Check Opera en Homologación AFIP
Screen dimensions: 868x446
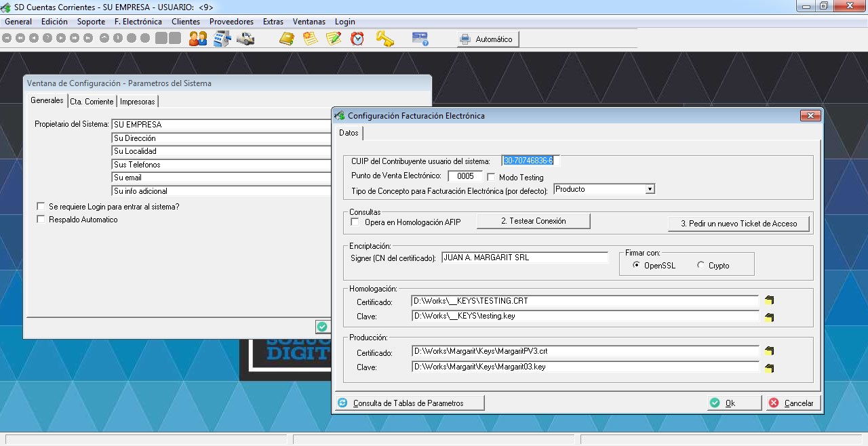point(355,222)
